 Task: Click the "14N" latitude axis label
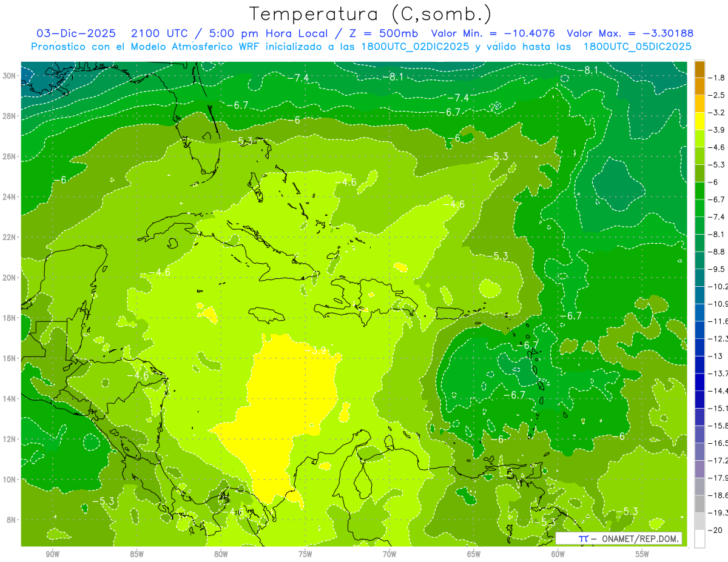coord(9,399)
